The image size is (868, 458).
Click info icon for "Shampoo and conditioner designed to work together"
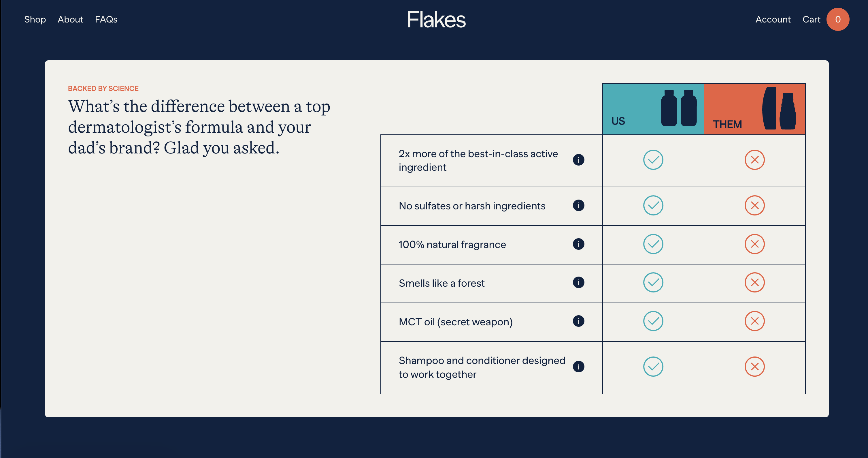(579, 366)
